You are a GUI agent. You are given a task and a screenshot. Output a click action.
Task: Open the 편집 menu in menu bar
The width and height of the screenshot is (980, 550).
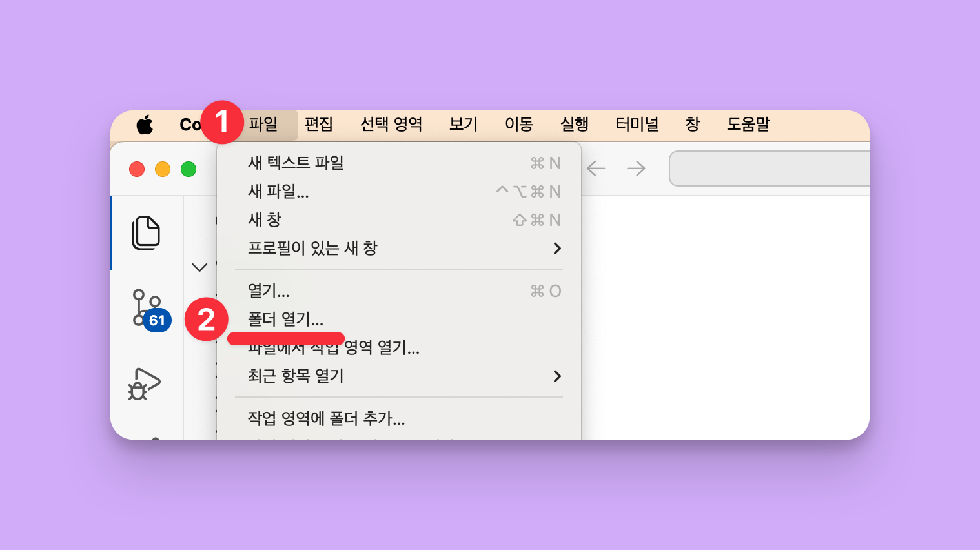point(318,125)
